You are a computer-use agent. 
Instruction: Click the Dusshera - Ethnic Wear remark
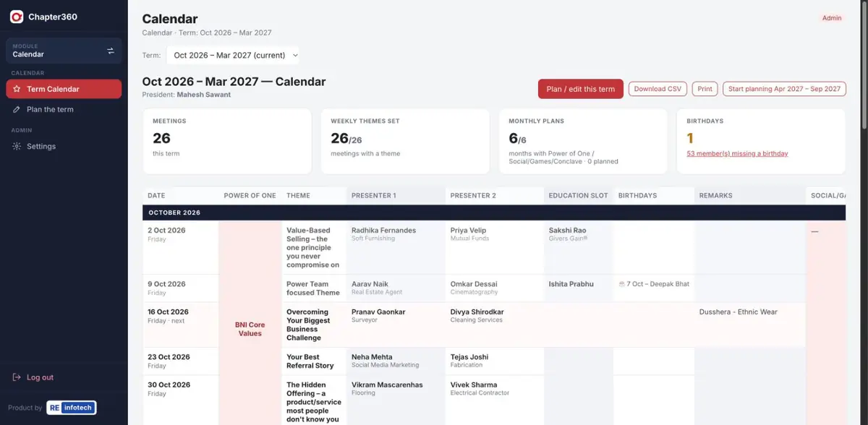coord(739,312)
